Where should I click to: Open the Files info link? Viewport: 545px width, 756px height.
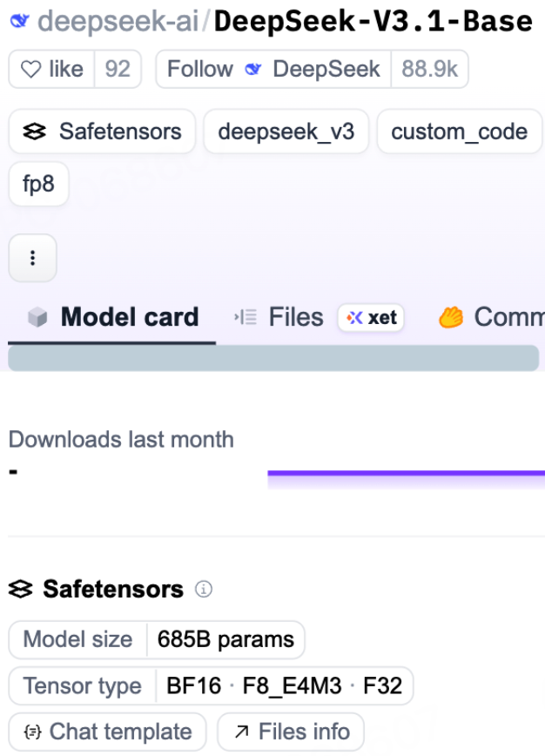pyautogui.click(x=291, y=732)
